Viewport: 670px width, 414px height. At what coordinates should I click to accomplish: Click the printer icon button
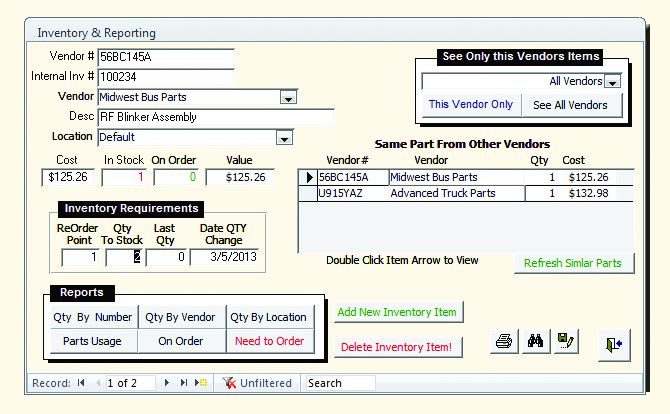504,341
